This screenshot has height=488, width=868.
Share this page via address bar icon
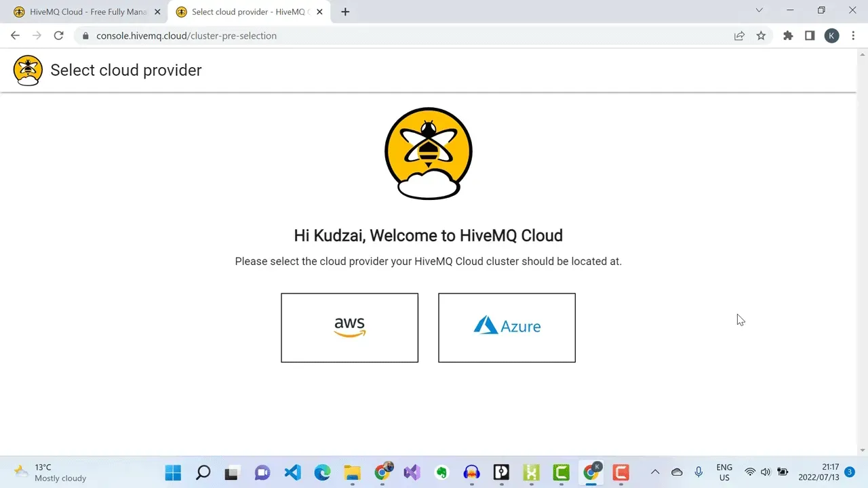click(x=739, y=36)
